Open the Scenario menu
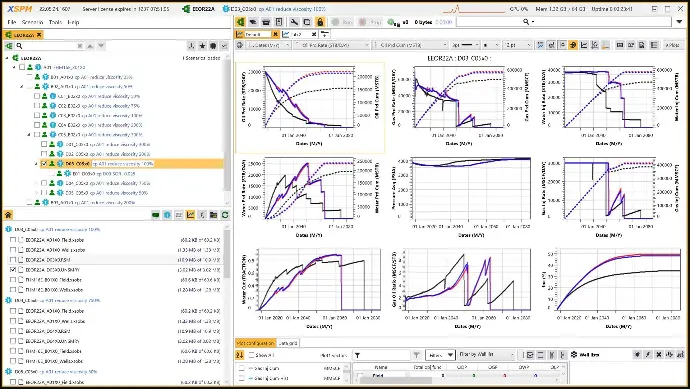Screen dimensions: 690x389 pos(32,22)
